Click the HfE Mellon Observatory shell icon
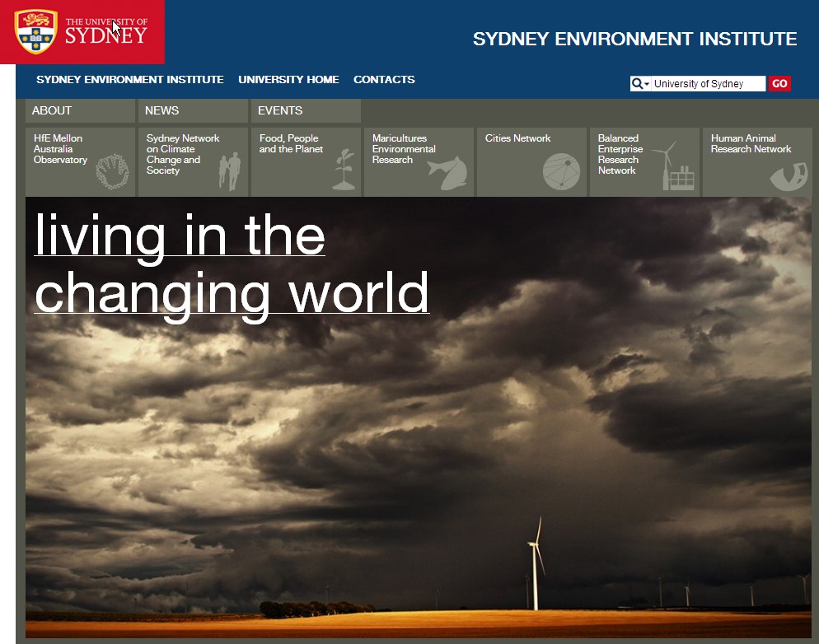The width and height of the screenshot is (819, 644). pos(112,173)
